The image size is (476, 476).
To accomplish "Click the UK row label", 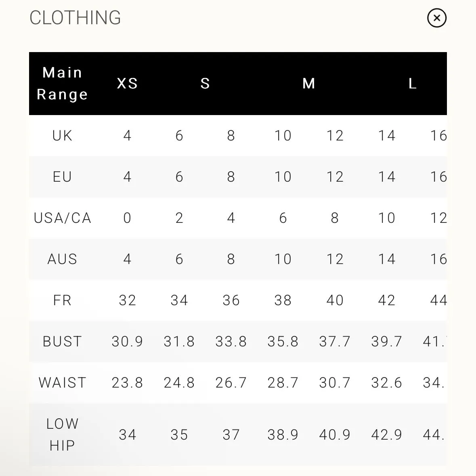I will (62, 135).
